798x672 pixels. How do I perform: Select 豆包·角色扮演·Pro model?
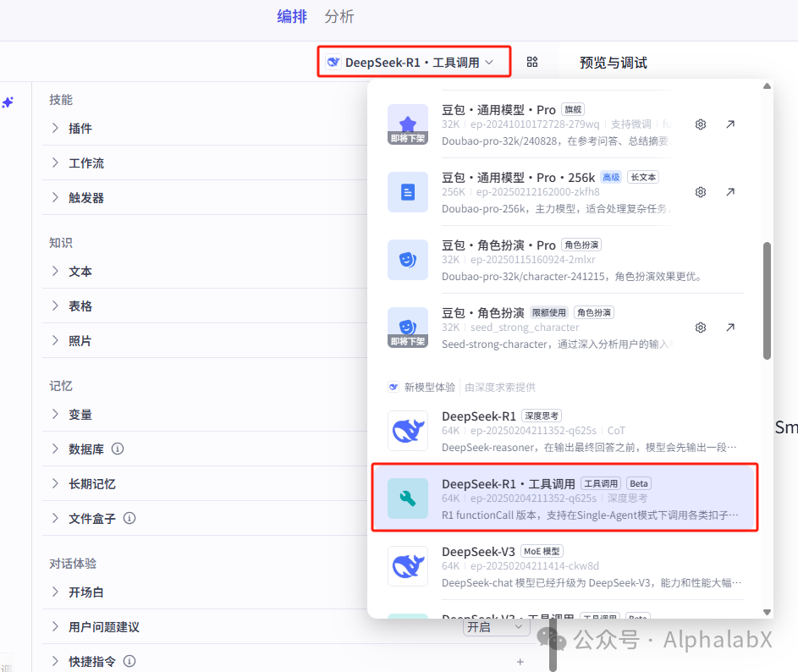click(x=565, y=260)
